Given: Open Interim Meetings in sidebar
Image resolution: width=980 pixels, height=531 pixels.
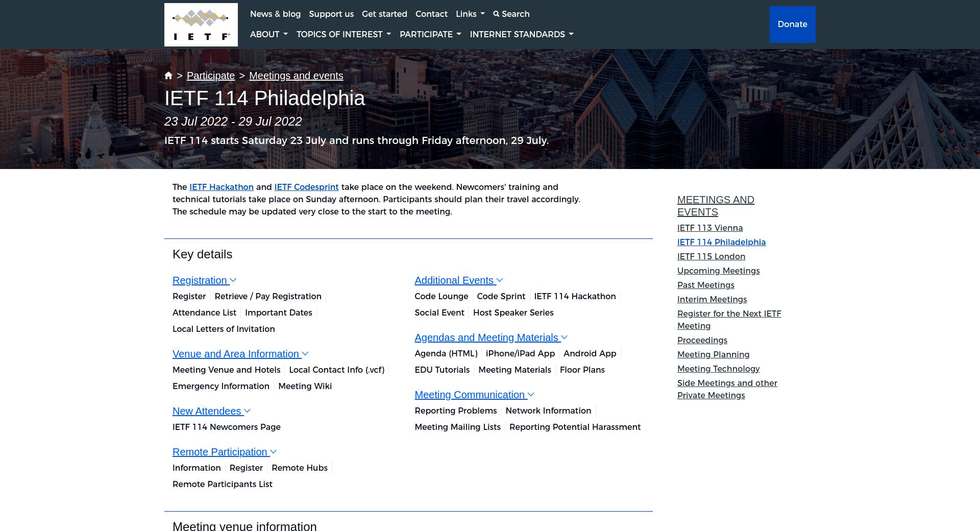Looking at the screenshot, I should point(712,299).
